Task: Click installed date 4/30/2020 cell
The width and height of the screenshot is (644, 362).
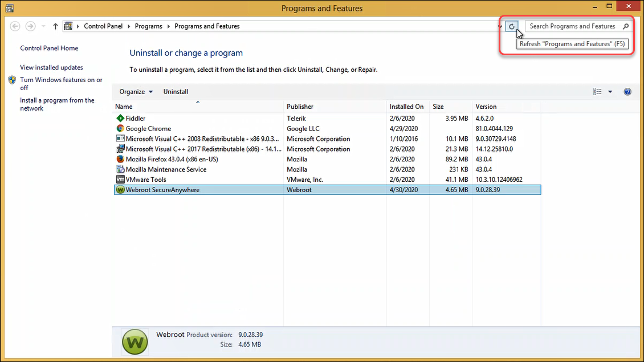Action: click(x=403, y=190)
